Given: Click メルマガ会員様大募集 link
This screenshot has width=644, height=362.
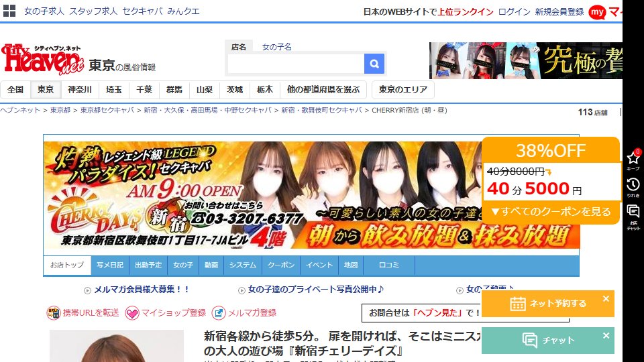Looking at the screenshot, I should [142, 290].
